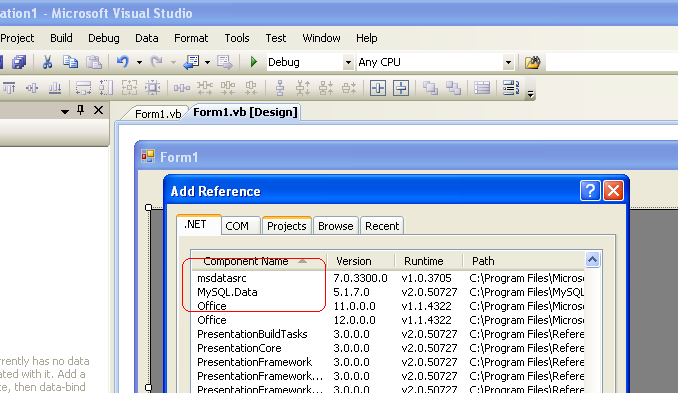The width and height of the screenshot is (678, 393).
Task: Open Navigate Backward dropdown arrow
Action: (208, 63)
